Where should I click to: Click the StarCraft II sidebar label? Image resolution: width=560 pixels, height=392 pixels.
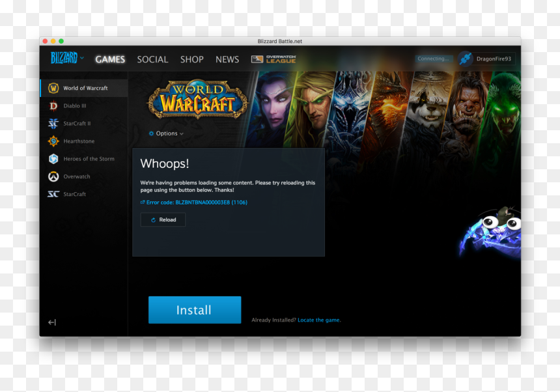[x=77, y=124]
